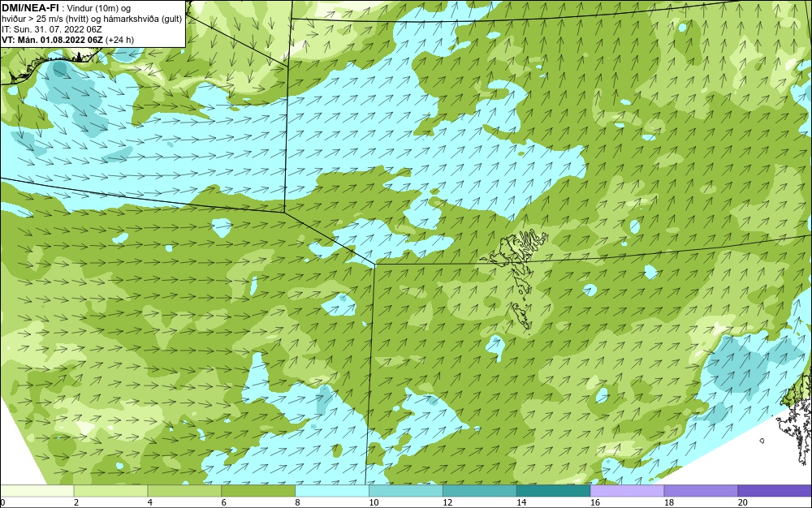Click the legend value '12'
The width and height of the screenshot is (812, 508).
point(447,502)
